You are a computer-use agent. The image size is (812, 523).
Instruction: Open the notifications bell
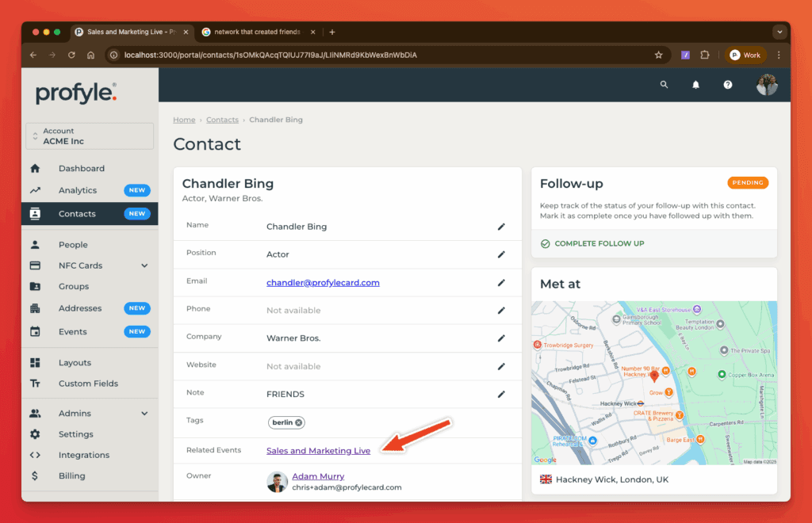coord(696,85)
